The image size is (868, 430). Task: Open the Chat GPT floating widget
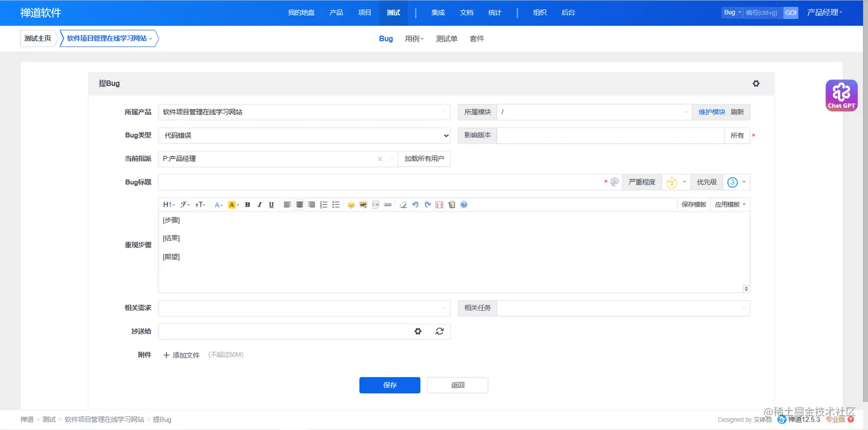pyautogui.click(x=841, y=95)
